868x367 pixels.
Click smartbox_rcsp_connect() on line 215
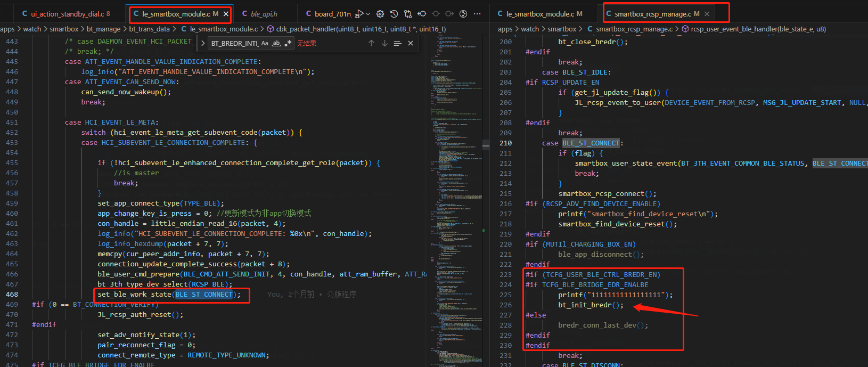point(607,194)
